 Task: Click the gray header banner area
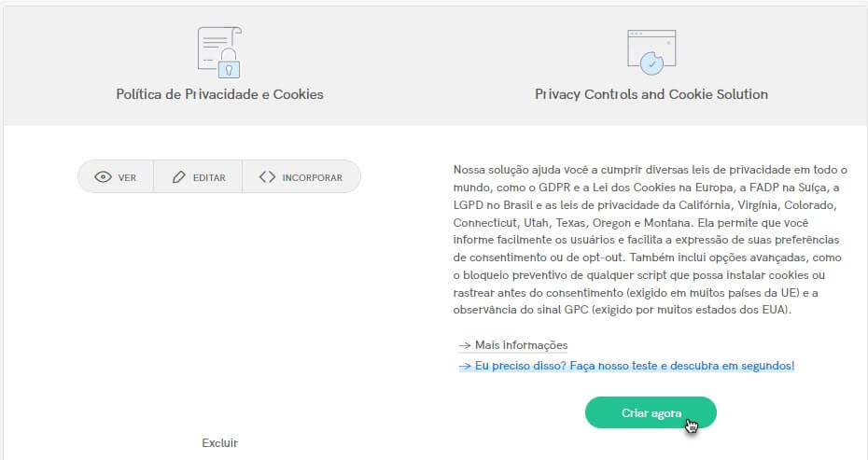[x=434, y=66]
